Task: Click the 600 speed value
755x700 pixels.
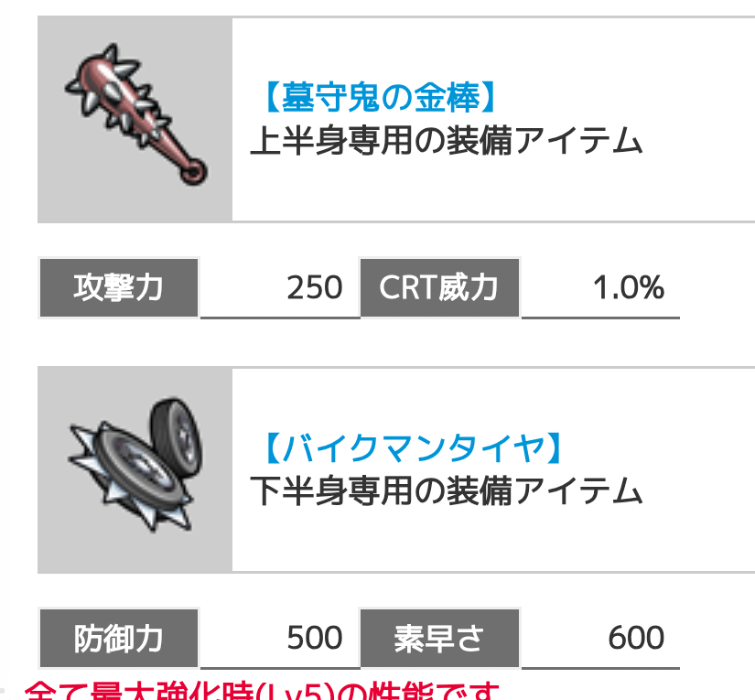Action: (x=636, y=639)
